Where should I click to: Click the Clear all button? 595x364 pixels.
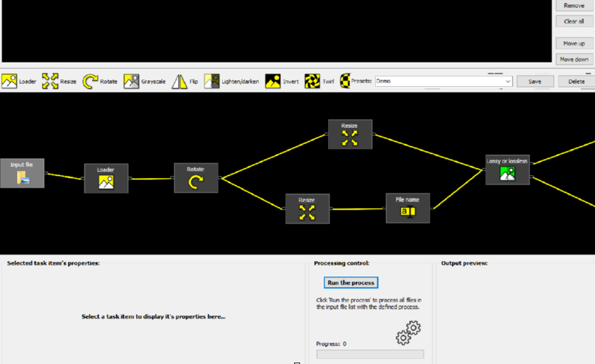[574, 21]
